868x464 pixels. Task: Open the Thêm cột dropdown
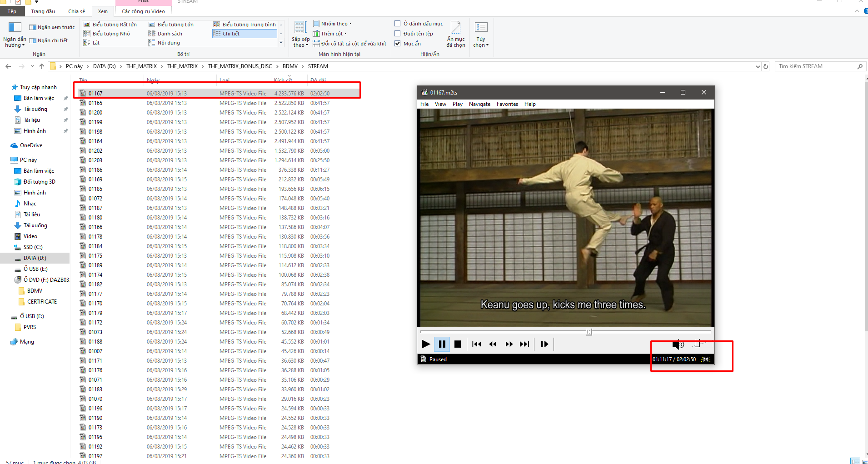coord(330,34)
